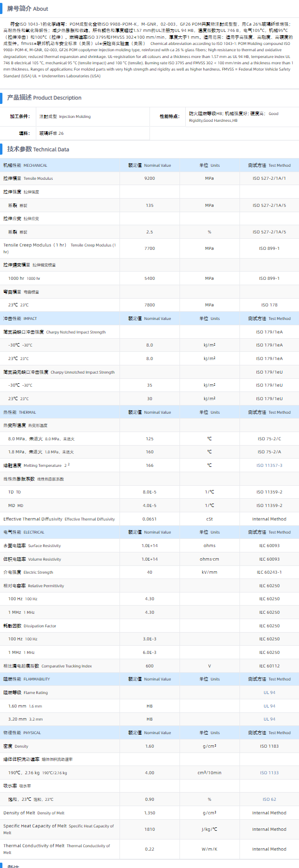Click the Dissipation Factor row label
Screen dimensions: 299x868
(30, 626)
